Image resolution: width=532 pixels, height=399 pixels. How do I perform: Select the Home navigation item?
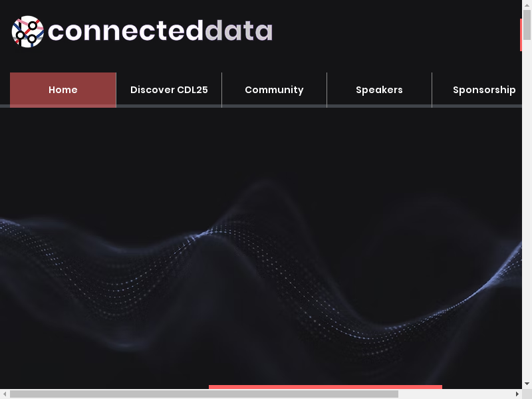click(63, 90)
